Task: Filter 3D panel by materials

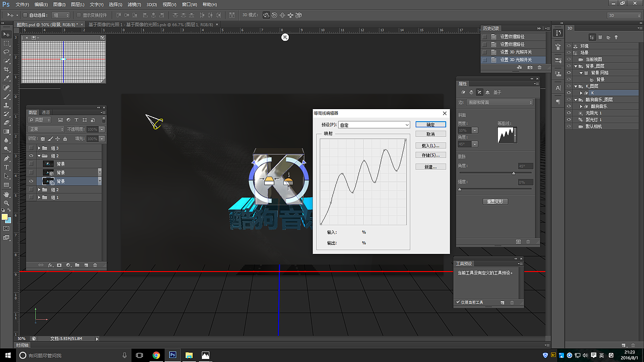Action: (608, 37)
